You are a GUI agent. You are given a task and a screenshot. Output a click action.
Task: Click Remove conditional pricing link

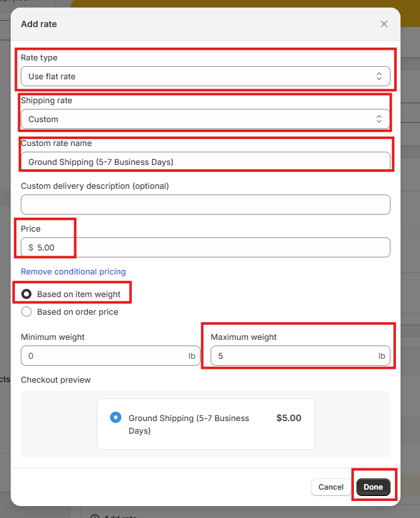coord(74,271)
